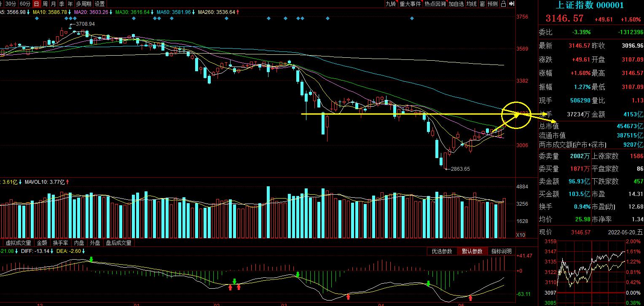Switch to the 30分 period tab
Viewport: 644px width, 306px height.
pyautogui.click(x=11, y=4)
